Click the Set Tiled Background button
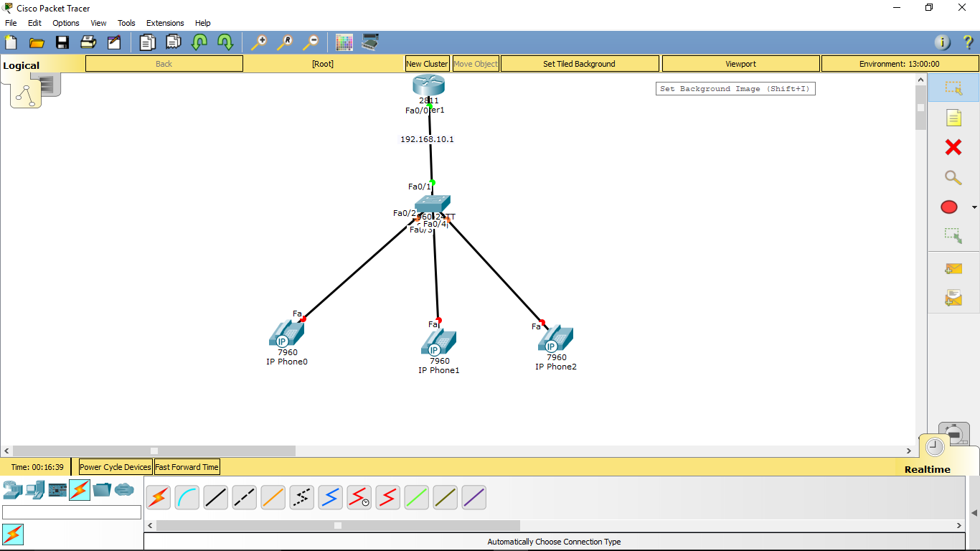980x551 pixels. [x=579, y=63]
